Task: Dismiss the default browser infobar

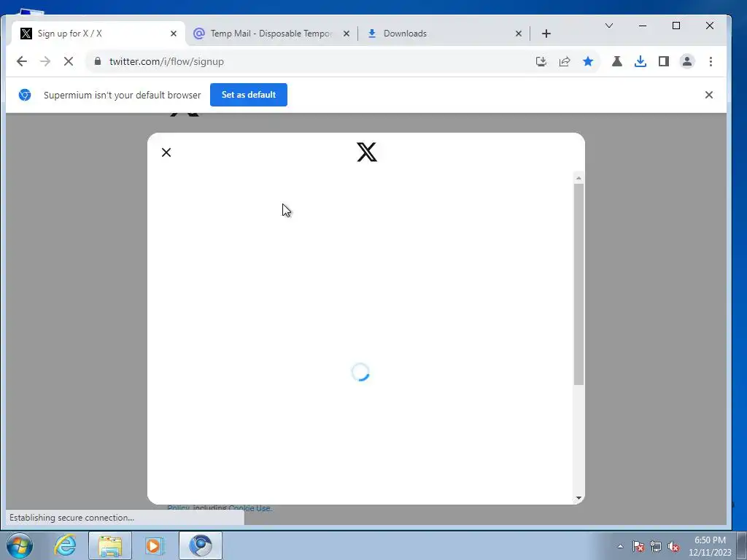Action: 709,95
